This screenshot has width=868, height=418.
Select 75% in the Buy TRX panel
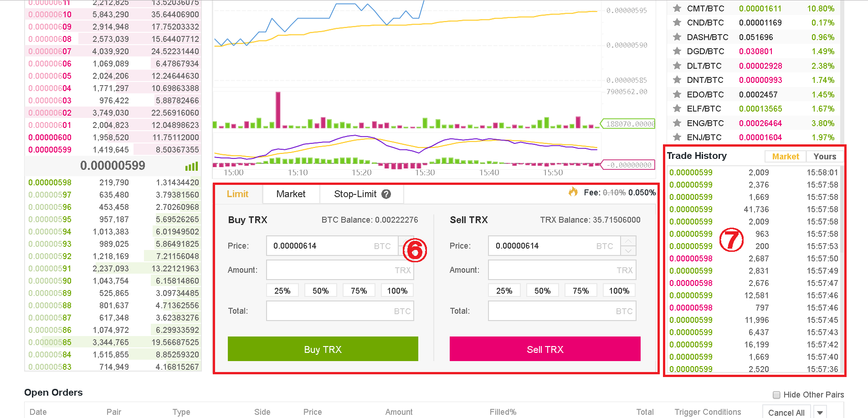point(359,291)
